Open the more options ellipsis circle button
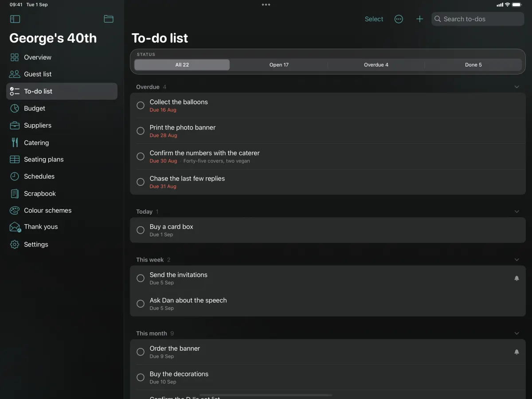The width and height of the screenshot is (532, 399). point(399,19)
